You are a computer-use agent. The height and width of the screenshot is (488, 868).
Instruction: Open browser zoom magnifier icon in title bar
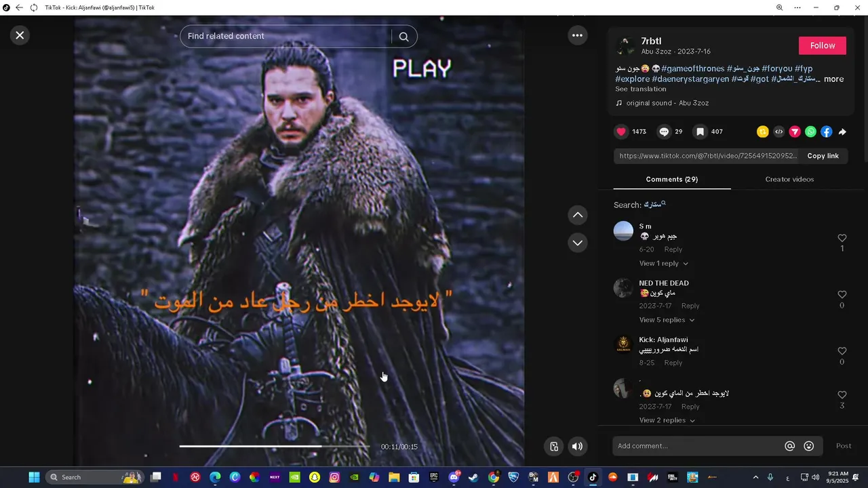(779, 7)
